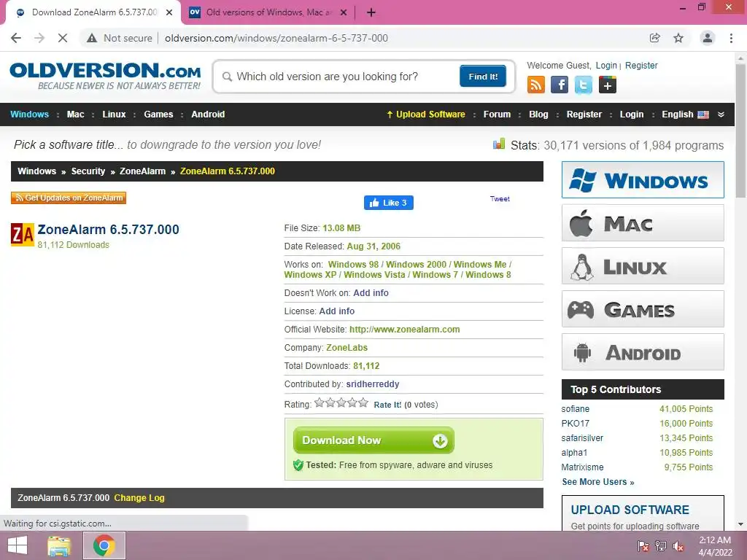
Task: Stop page loading with X button
Action: [x=63, y=38]
